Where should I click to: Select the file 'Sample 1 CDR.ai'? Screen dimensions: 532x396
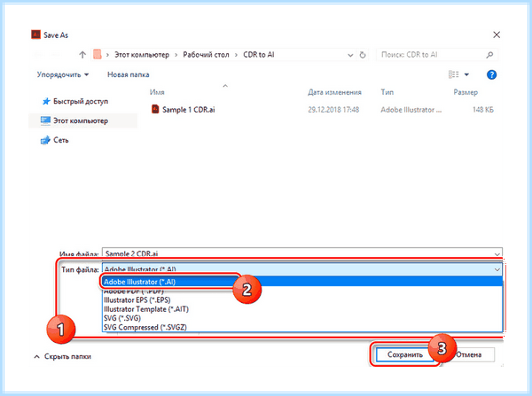[188, 110]
